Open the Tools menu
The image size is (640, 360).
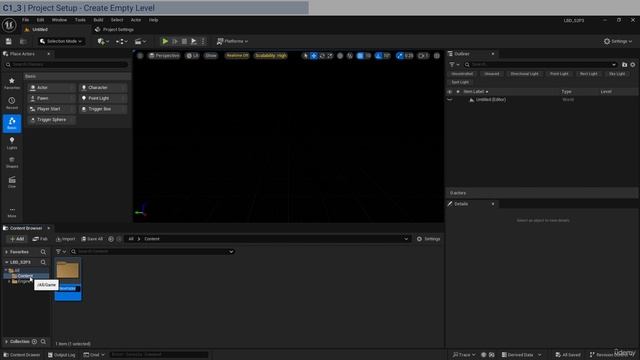coord(80,20)
